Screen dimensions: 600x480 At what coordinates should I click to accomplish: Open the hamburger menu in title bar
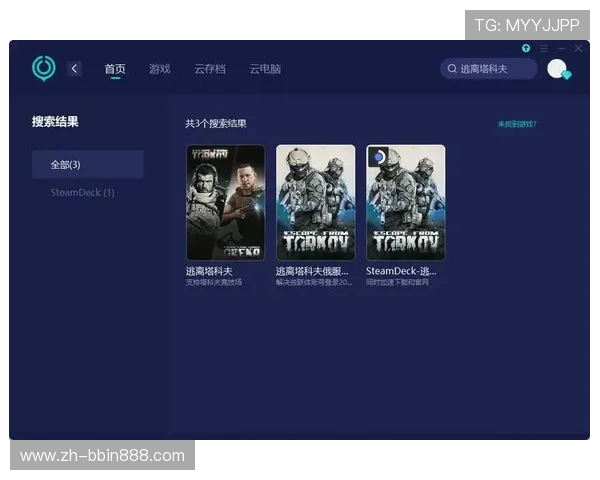coord(544,48)
